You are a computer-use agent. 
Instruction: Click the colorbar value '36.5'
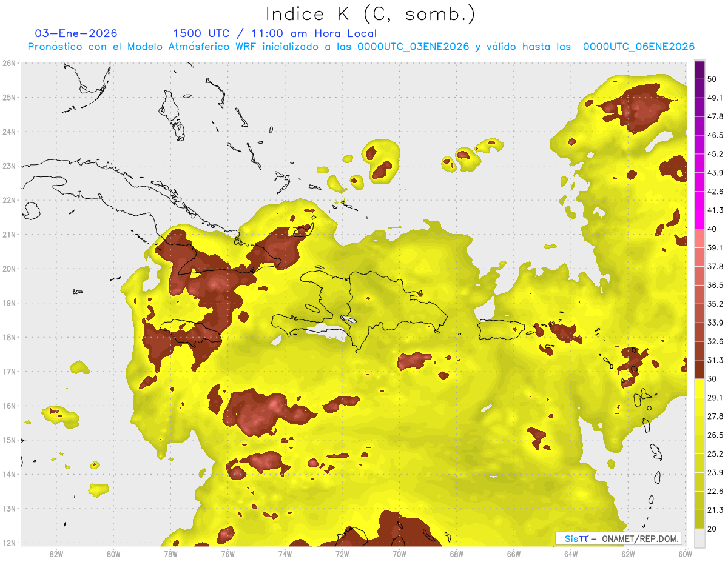pyautogui.click(x=715, y=285)
